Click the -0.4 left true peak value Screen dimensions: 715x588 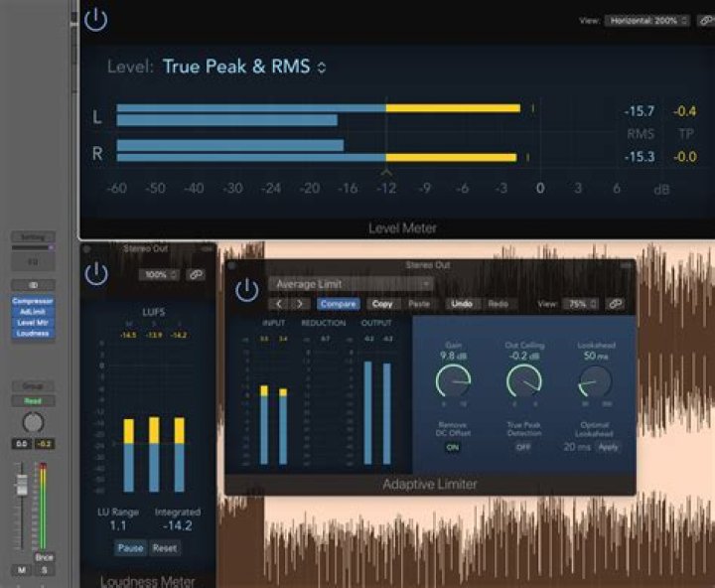(685, 111)
